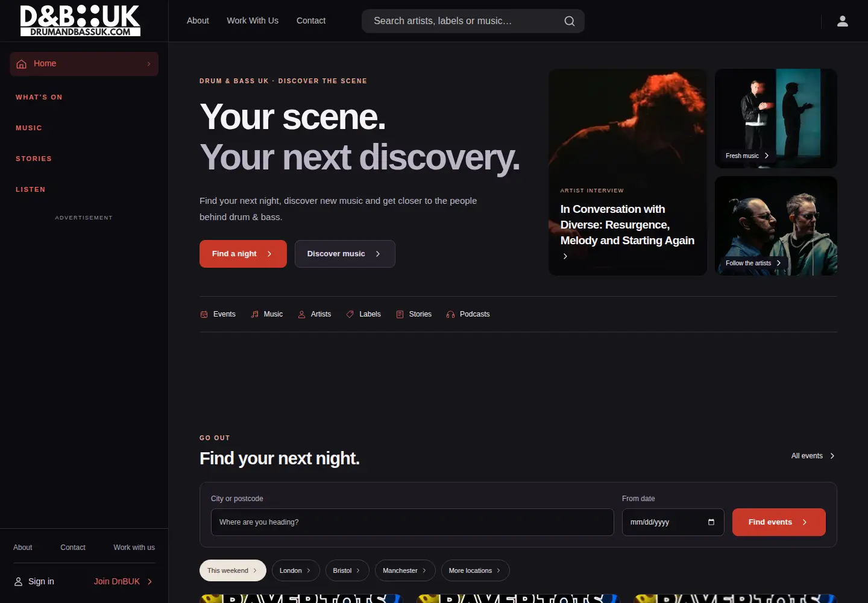
Task: Click the Podcasts headphones icon
Action: [x=450, y=314]
